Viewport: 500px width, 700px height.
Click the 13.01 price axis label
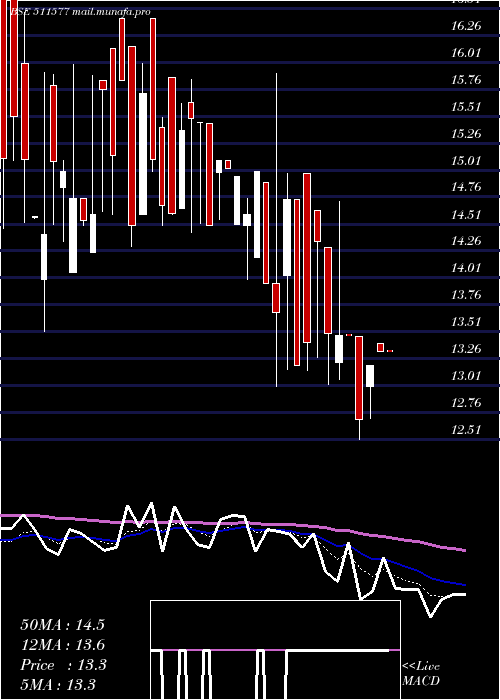pyautogui.click(x=466, y=376)
